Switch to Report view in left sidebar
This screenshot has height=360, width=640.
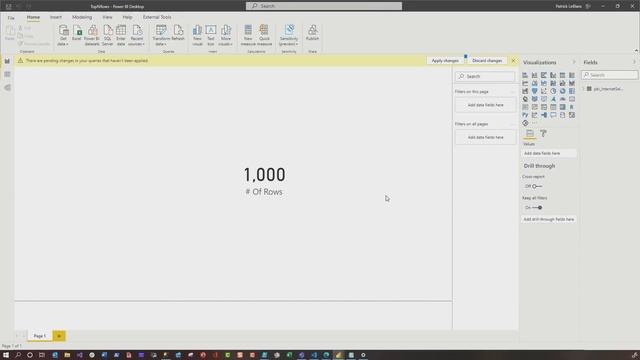pos(7,61)
